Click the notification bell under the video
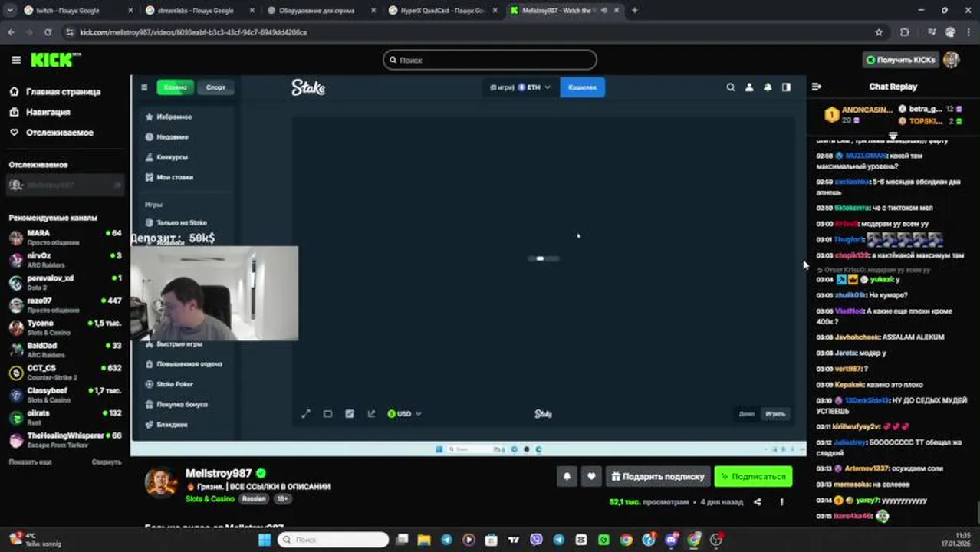980x552 pixels. click(x=567, y=476)
